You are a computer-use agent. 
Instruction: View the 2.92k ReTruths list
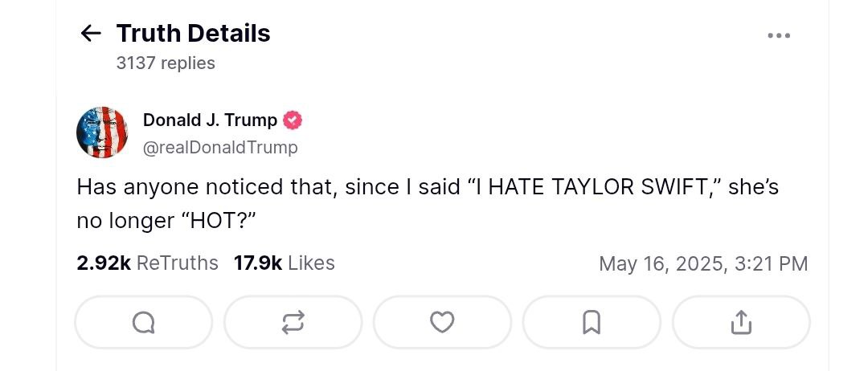pos(147,263)
